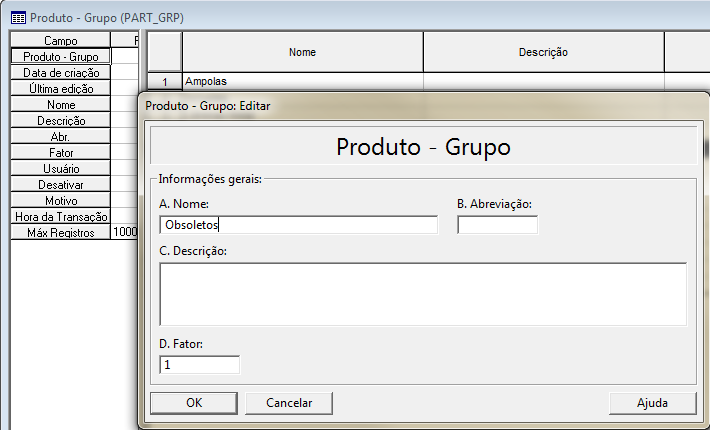Select the Nome column header
710x430 pixels.
[x=302, y=52]
